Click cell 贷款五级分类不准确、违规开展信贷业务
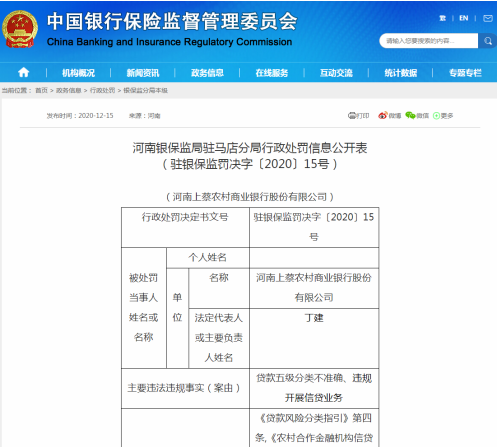This screenshot has width=498, height=447. click(x=314, y=388)
